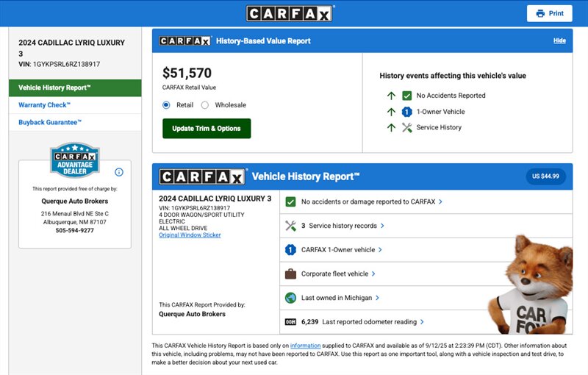Click blue badge icon for CARFAX 1-Owner vehicle

tap(290, 250)
